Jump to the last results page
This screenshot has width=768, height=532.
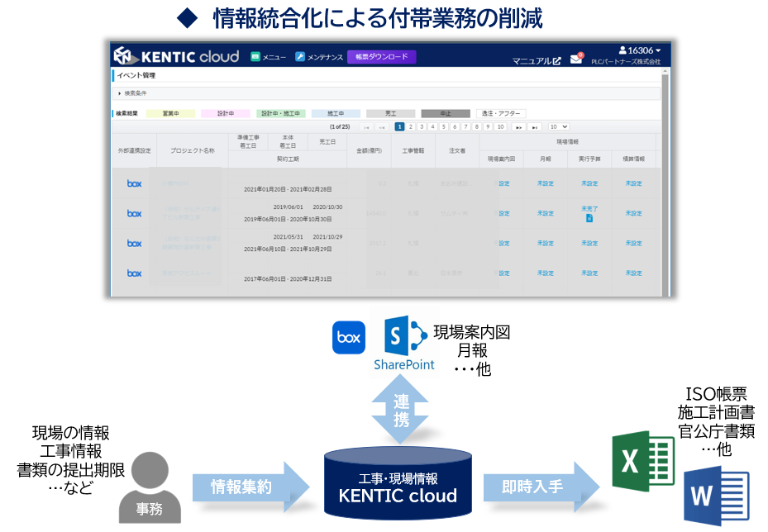pyautogui.click(x=534, y=126)
